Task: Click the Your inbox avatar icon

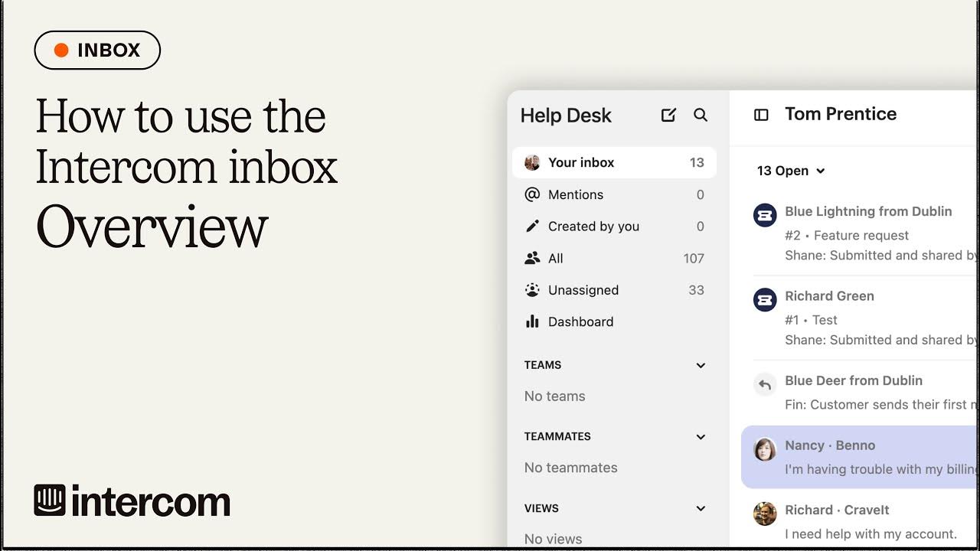Action: (x=532, y=162)
